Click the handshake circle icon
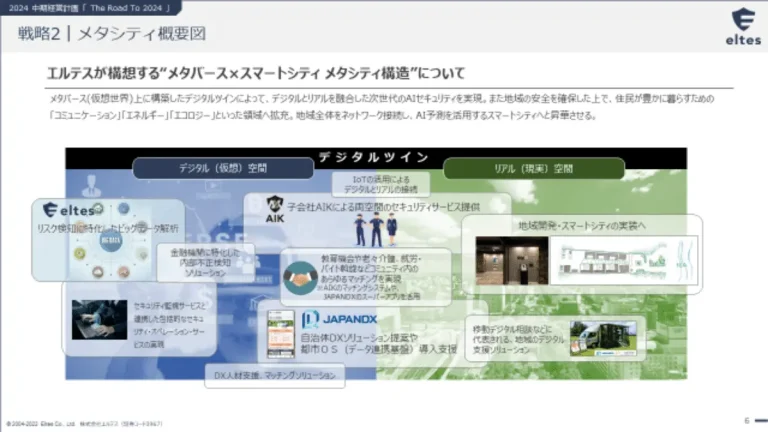 point(300,278)
